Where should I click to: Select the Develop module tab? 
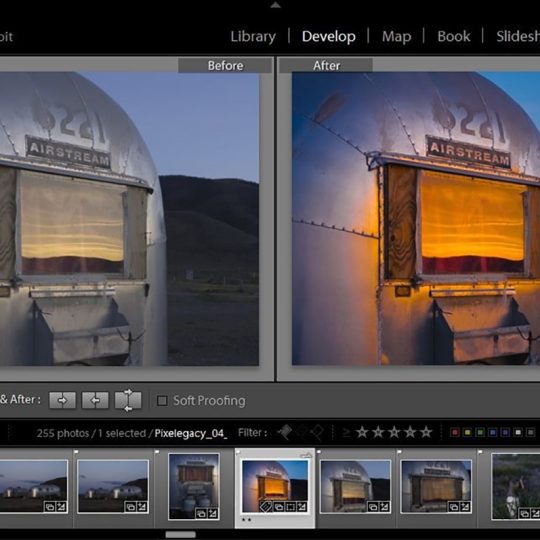click(x=329, y=37)
